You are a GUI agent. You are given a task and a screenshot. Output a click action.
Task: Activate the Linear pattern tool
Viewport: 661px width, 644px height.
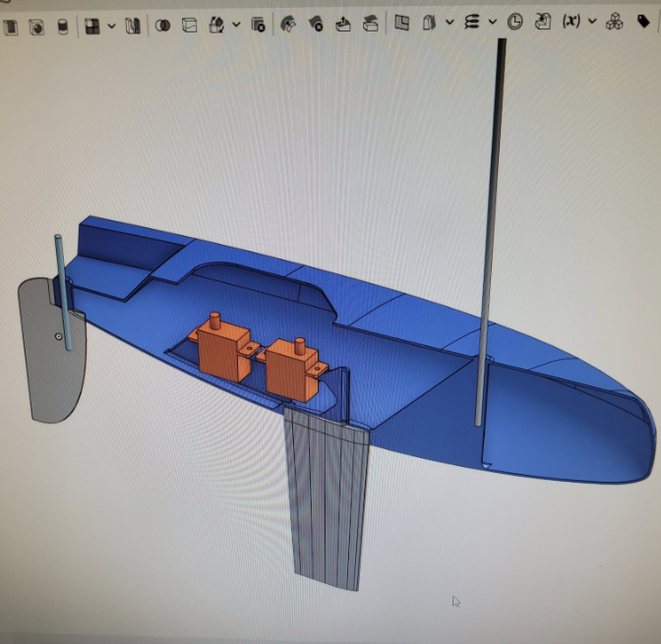(92, 27)
